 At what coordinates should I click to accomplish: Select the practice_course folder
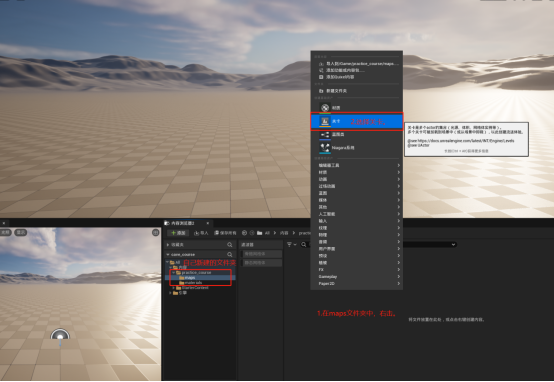[x=194, y=272]
